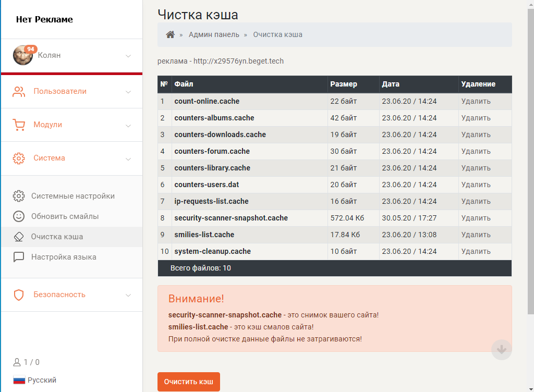Image resolution: width=534 pixels, height=392 pixels.
Task: Collapse the Система section chevron
Action: [128, 158]
